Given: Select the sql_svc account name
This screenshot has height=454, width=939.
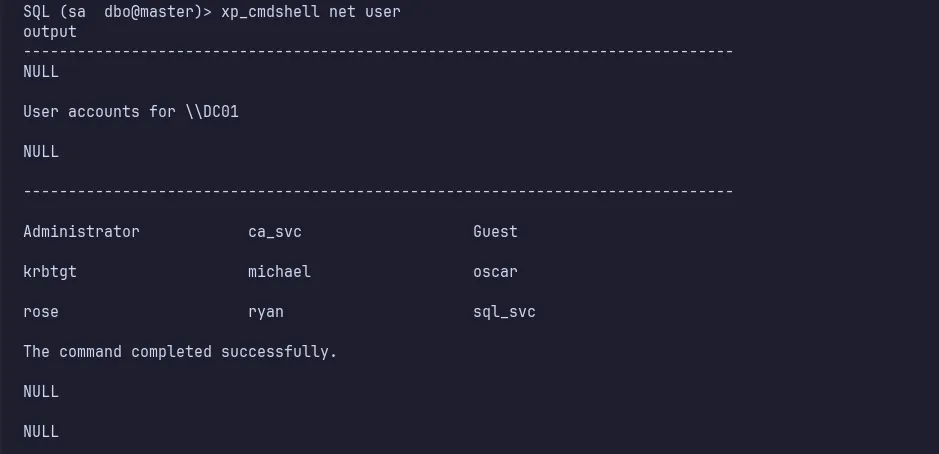Looking at the screenshot, I should coord(504,312).
